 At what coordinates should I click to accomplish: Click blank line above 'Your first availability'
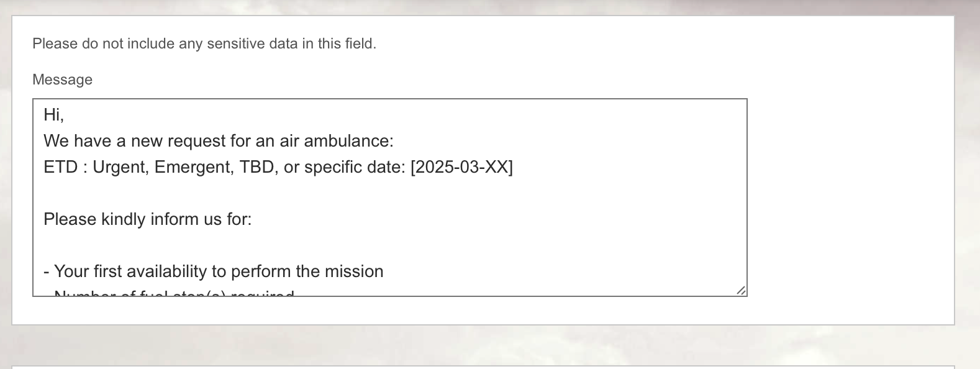pyautogui.click(x=248, y=245)
